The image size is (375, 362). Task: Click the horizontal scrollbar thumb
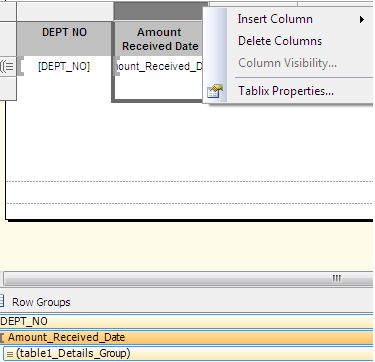(188, 278)
